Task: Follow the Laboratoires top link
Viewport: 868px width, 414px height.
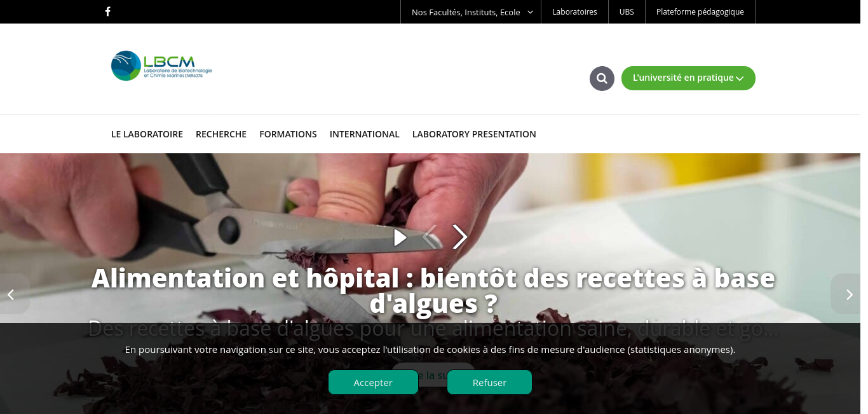Action: point(574,11)
